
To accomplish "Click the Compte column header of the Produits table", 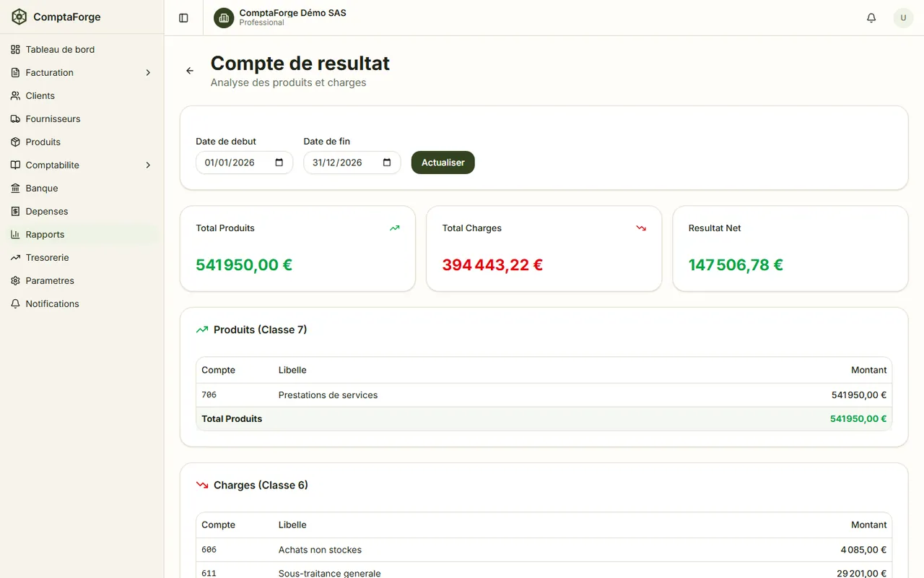I will [218, 370].
